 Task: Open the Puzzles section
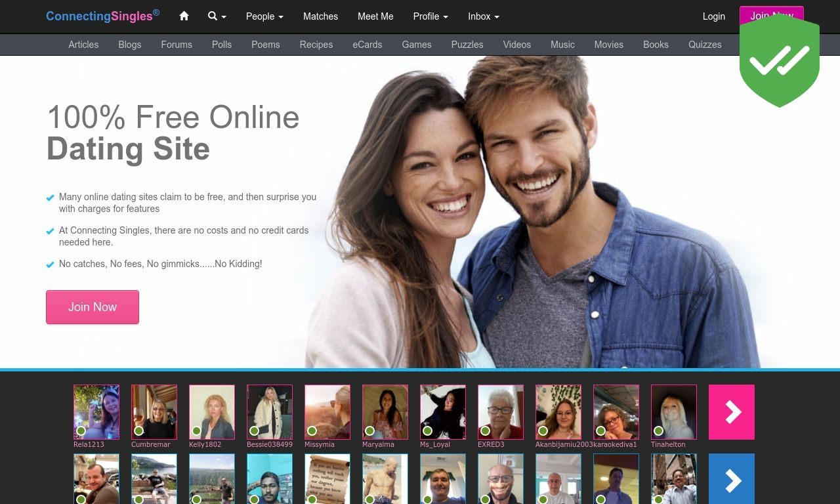[467, 45]
